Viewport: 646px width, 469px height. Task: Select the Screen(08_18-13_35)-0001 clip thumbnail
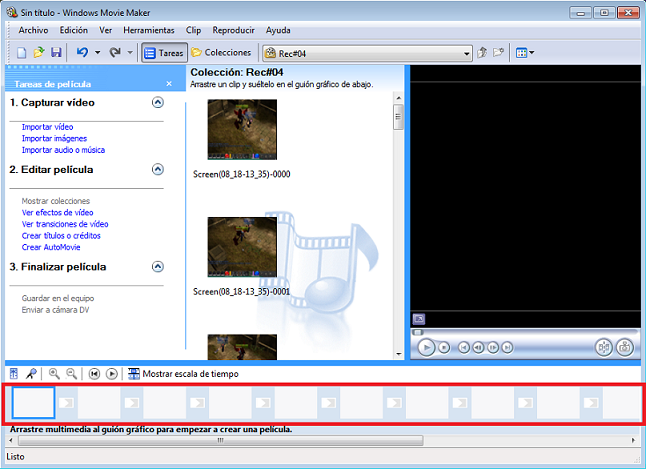tap(242, 247)
